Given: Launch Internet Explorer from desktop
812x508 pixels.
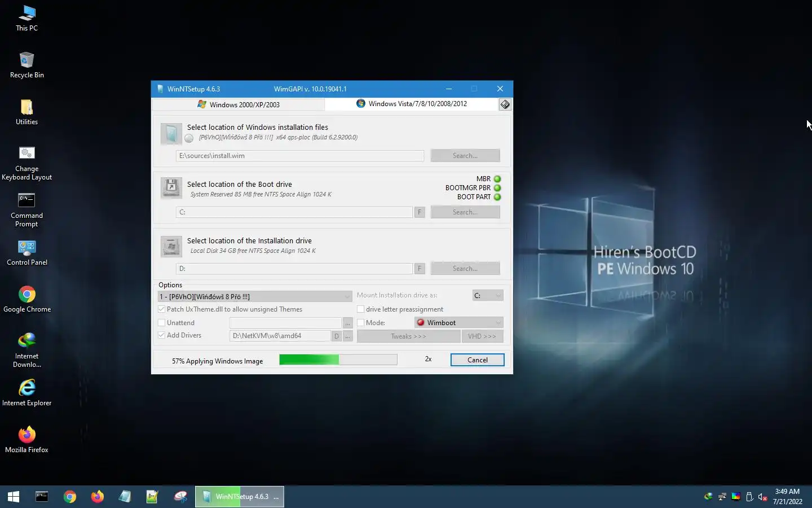Looking at the screenshot, I should coord(27,393).
